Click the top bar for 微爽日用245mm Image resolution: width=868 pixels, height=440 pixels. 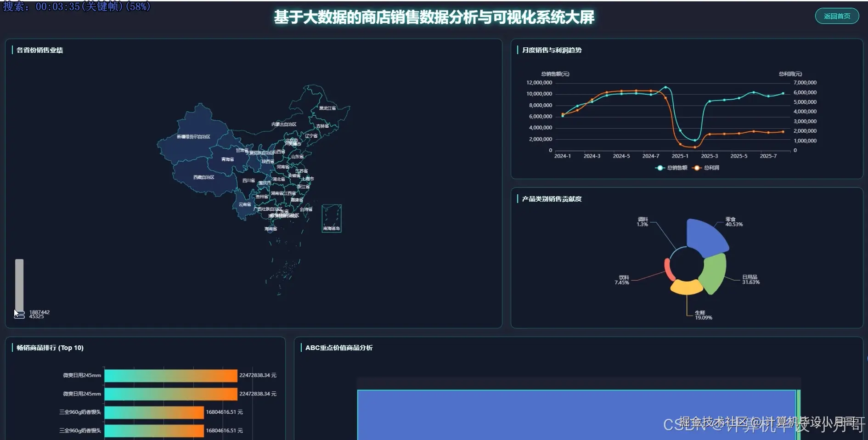tap(170, 375)
